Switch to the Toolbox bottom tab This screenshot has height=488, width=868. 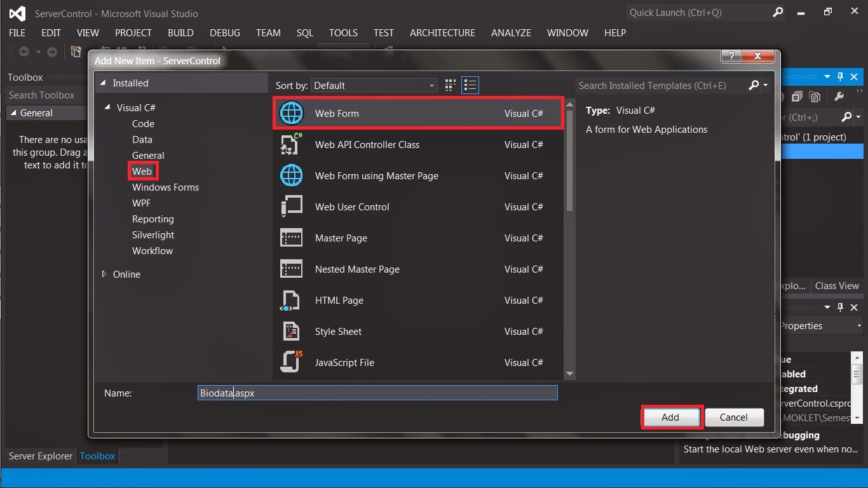tap(97, 456)
